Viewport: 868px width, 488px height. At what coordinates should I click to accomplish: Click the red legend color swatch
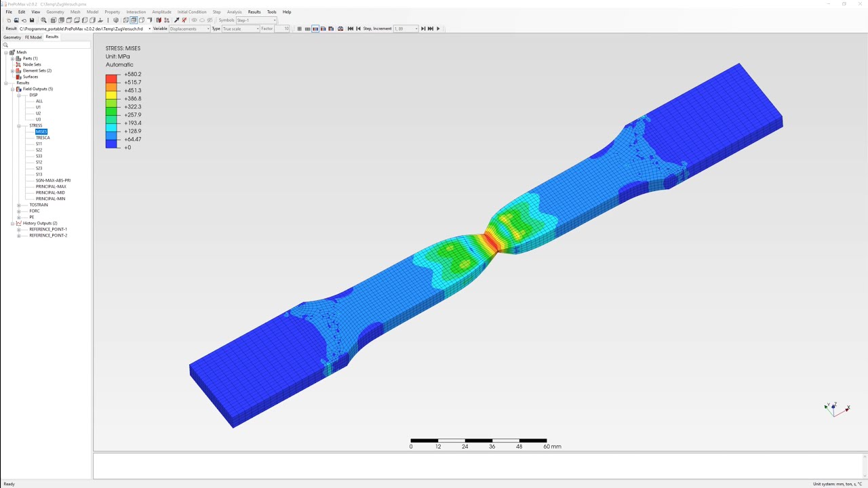pos(111,79)
